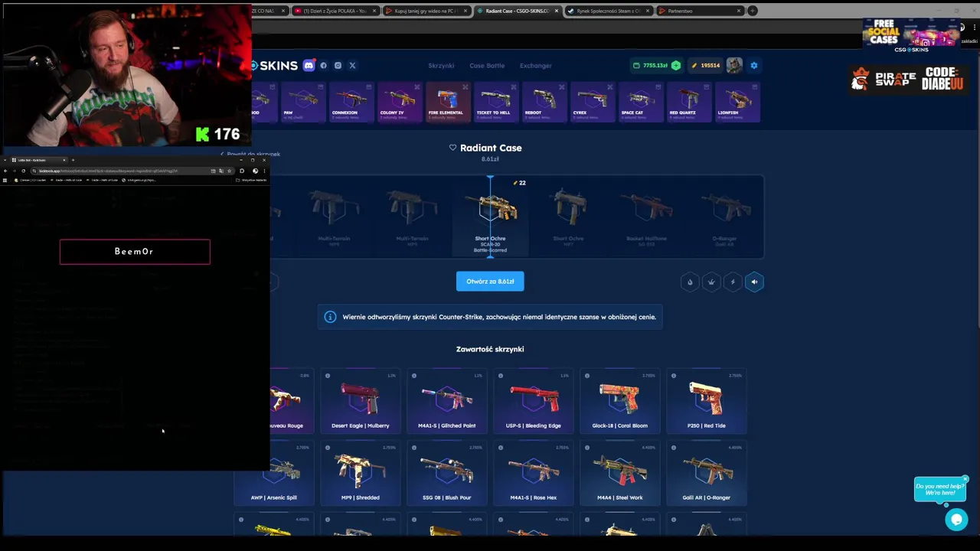
Task: Click the 'Wiernie odtworzyliśmy skrzynki' info notice
Action: click(x=490, y=317)
